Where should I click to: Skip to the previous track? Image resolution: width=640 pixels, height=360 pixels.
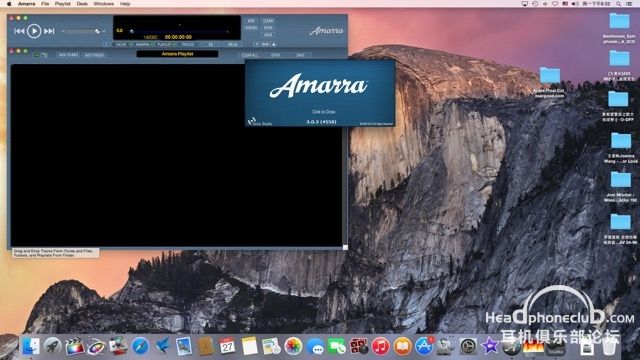pyautogui.click(x=19, y=31)
